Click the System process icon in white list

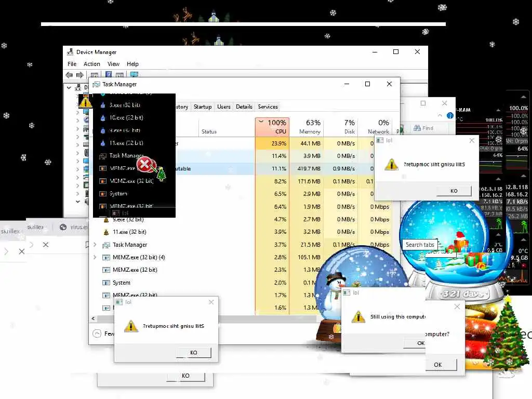106,283
